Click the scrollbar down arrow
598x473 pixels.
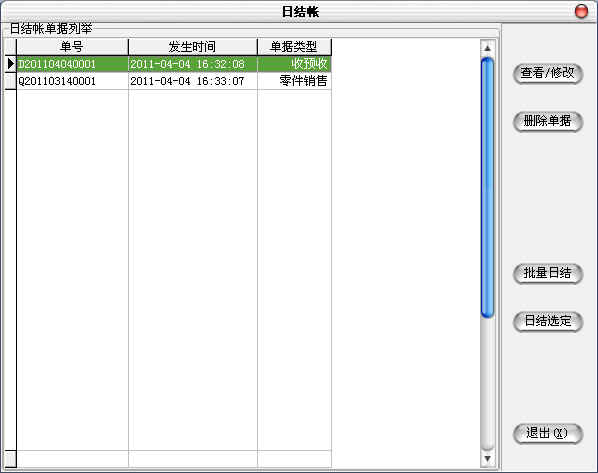(487, 459)
